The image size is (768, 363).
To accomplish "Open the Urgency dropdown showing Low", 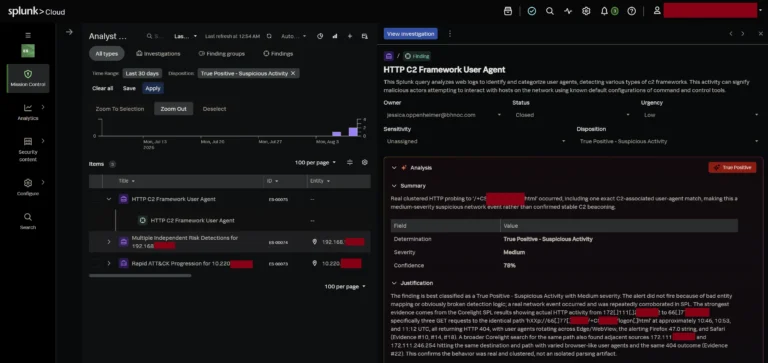I will (701, 115).
